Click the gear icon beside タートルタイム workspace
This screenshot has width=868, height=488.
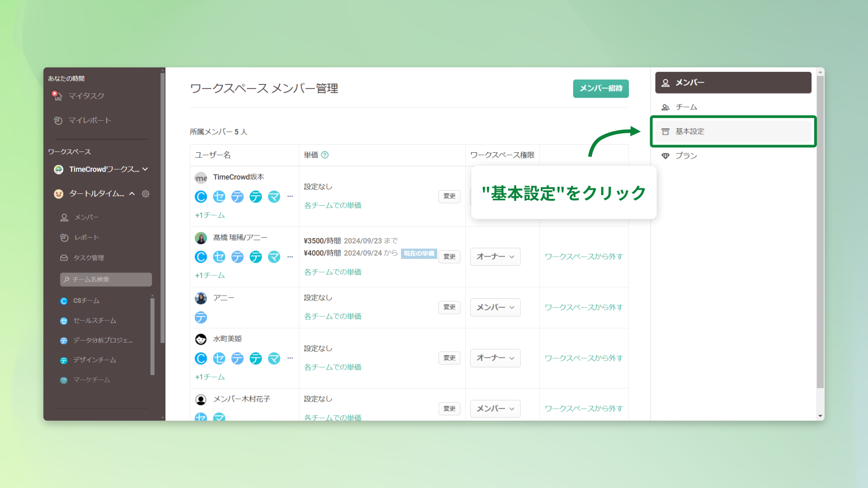coord(146,194)
